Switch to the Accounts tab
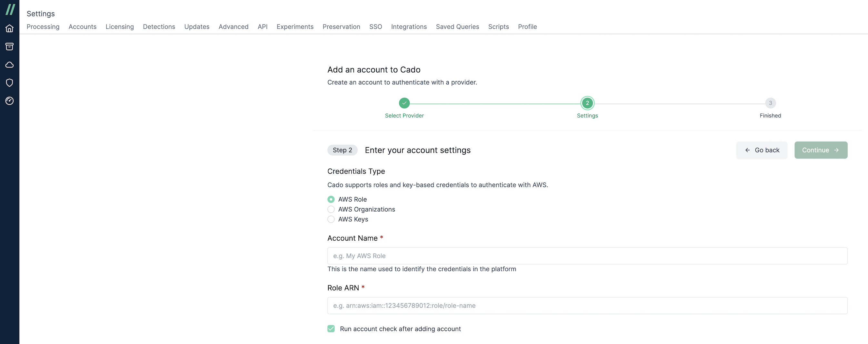Viewport: 868px width, 344px height. click(82, 27)
